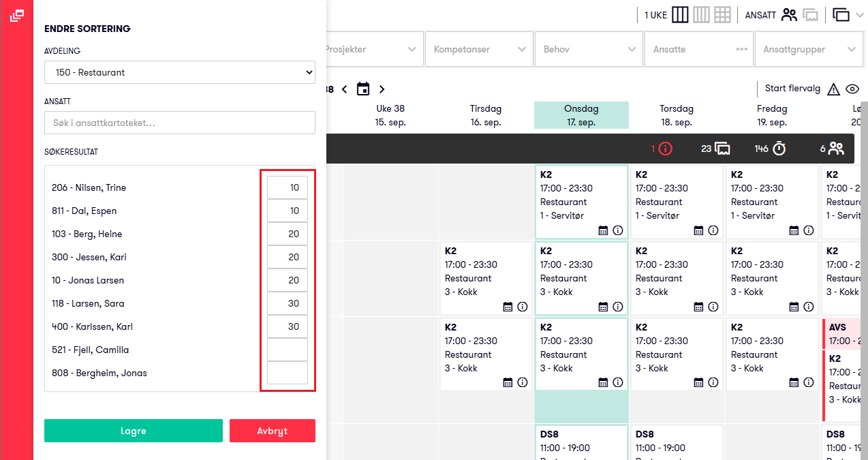The width and height of the screenshot is (868, 460).
Task: Go to next week with right arrow
Action: click(x=382, y=89)
